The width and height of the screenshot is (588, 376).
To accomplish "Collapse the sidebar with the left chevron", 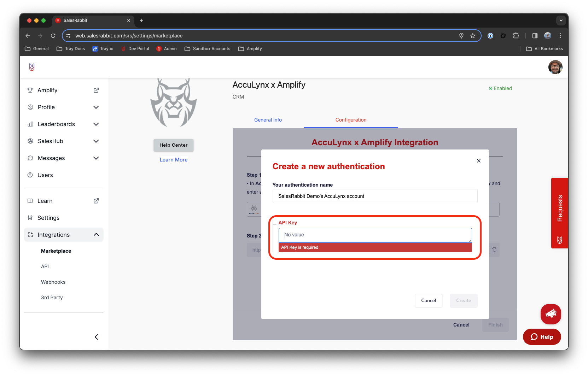I will click(97, 337).
